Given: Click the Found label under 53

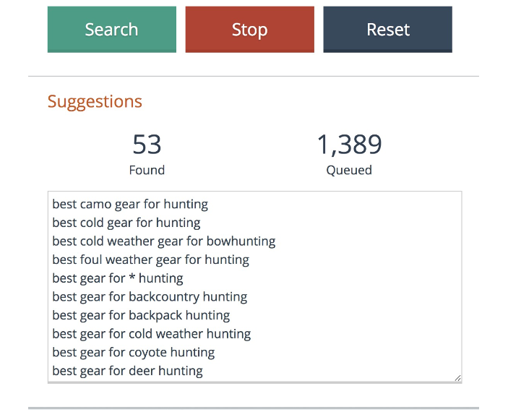Looking at the screenshot, I should tap(147, 171).
